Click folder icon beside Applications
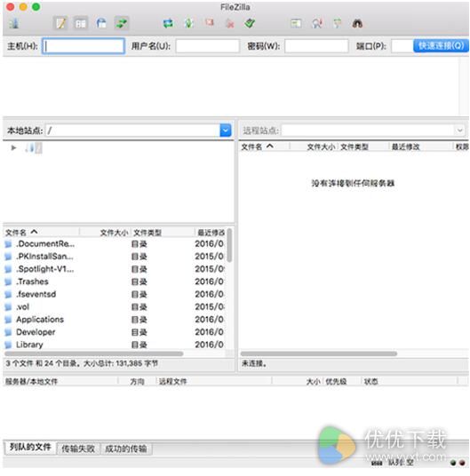Image resolution: width=470 pixels, height=476 pixels. point(8,320)
